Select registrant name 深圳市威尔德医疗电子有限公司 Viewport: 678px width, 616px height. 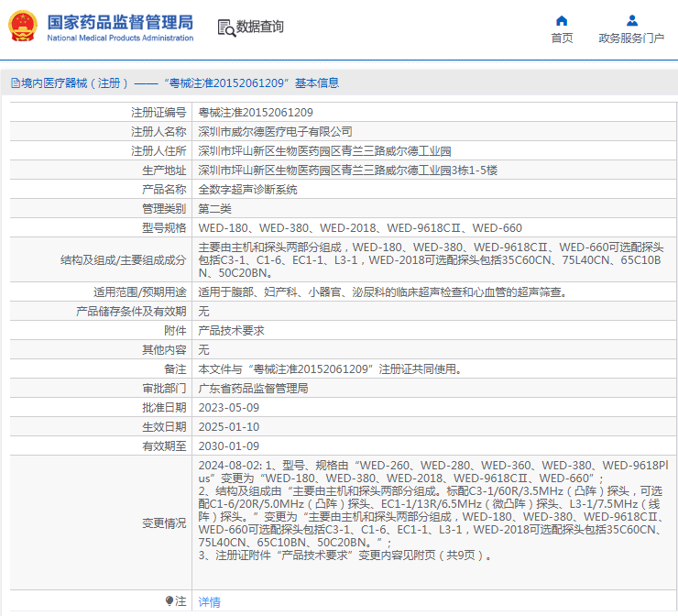pos(275,131)
